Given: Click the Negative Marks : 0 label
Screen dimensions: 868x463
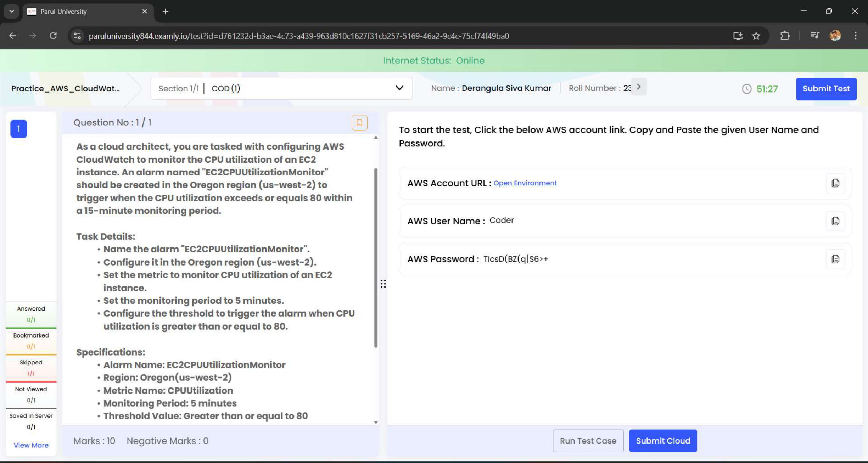Looking at the screenshot, I should (x=167, y=441).
